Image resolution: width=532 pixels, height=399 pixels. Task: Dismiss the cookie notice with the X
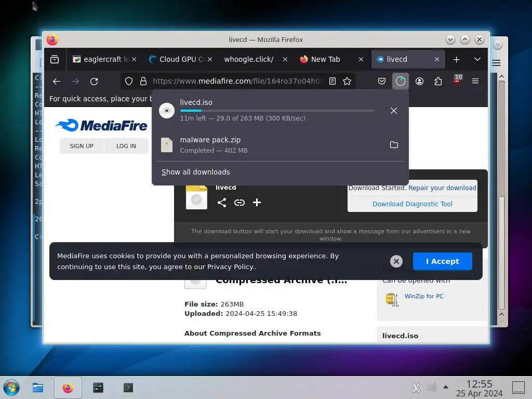click(x=396, y=261)
